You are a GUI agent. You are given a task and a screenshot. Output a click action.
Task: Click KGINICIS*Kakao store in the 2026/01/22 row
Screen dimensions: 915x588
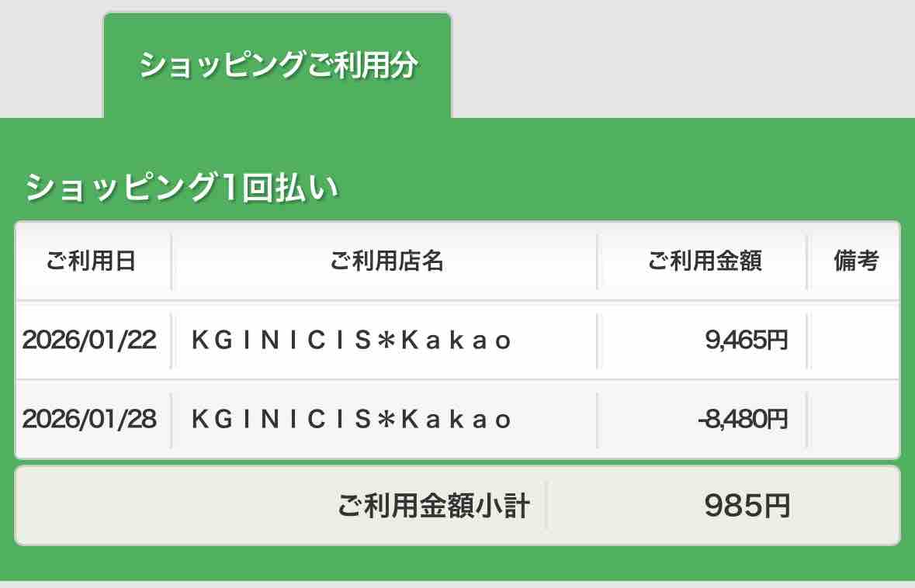point(352,340)
